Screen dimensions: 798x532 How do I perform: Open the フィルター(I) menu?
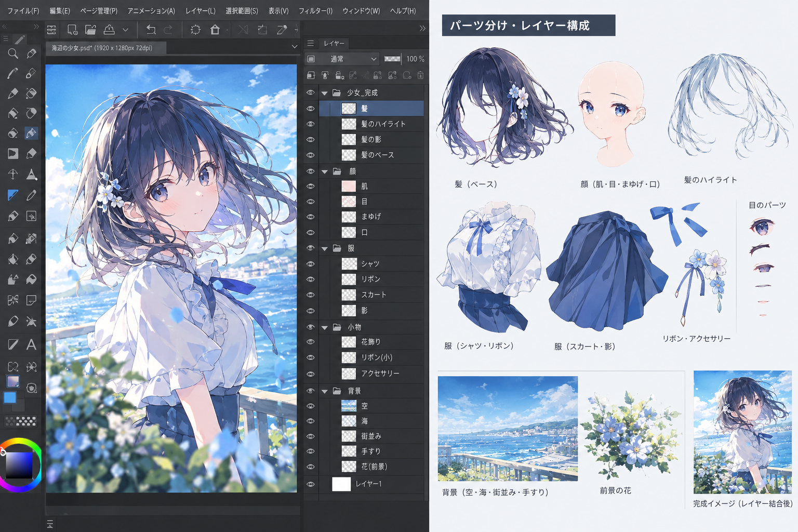(x=315, y=10)
